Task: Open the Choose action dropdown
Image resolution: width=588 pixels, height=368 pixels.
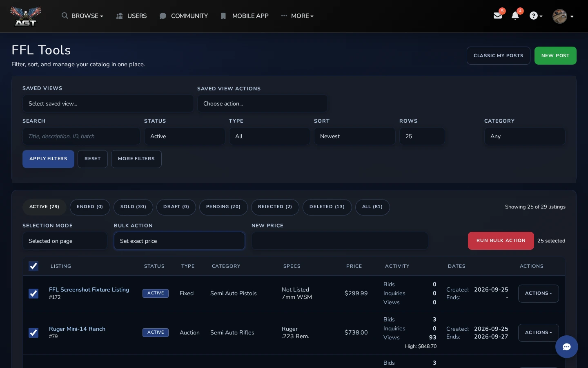Action: pos(263,103)
